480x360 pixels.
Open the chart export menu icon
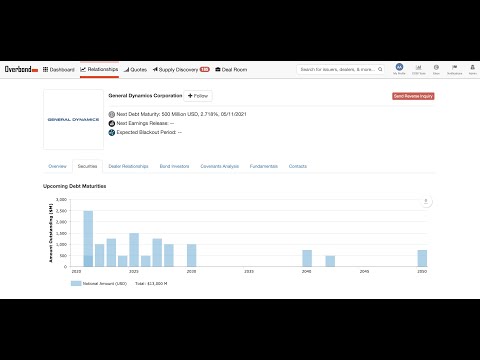point(426,201)
